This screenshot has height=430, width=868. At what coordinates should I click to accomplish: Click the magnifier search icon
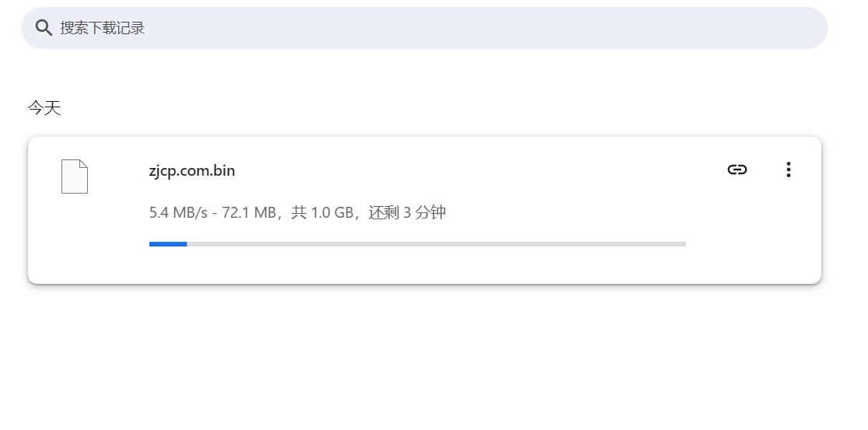[x=44, y=28]
